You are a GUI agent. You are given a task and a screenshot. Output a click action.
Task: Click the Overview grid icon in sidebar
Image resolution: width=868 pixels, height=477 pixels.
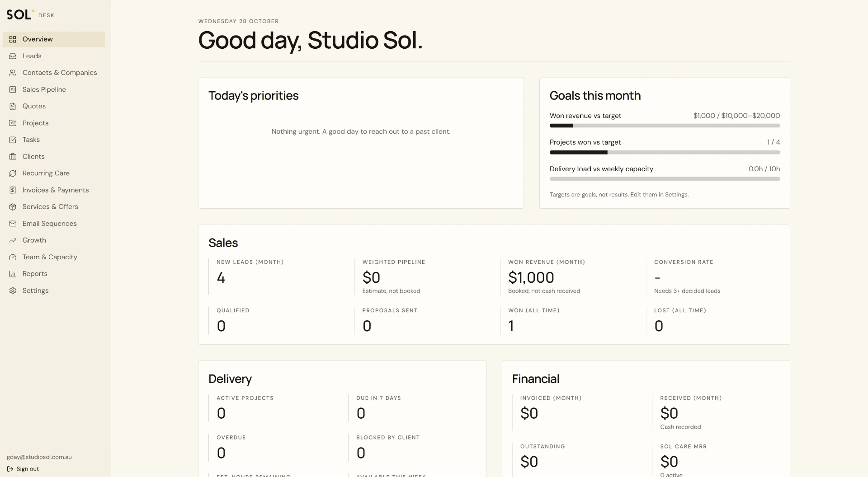point(13,39)
